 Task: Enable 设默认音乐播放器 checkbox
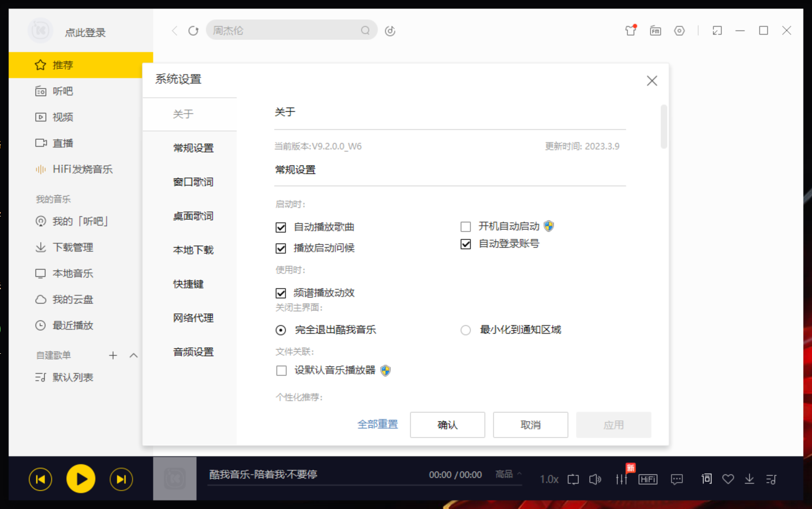click(x=282, y=371)
